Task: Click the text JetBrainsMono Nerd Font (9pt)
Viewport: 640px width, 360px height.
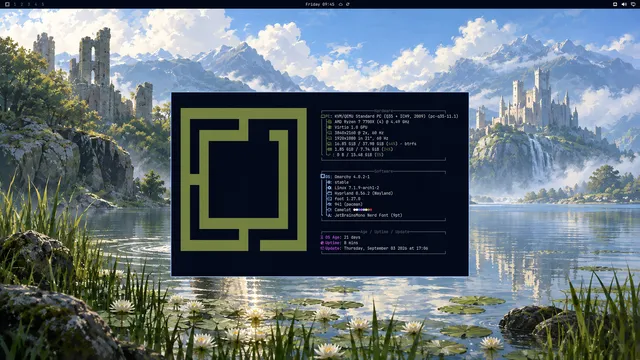Action: tap(368, 215)
